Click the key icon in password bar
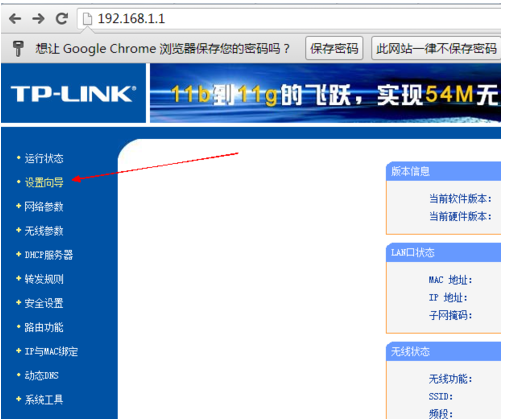 click(x=18, y=48)
